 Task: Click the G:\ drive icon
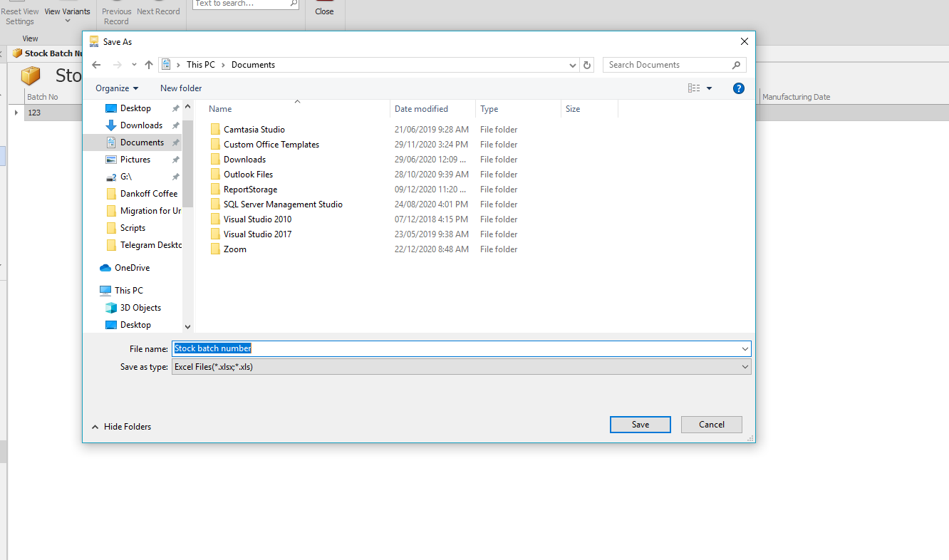(111, 177)
